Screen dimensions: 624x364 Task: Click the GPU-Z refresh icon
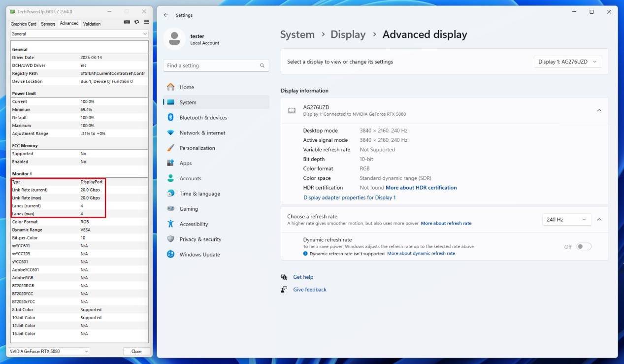[x=136, y=22]
